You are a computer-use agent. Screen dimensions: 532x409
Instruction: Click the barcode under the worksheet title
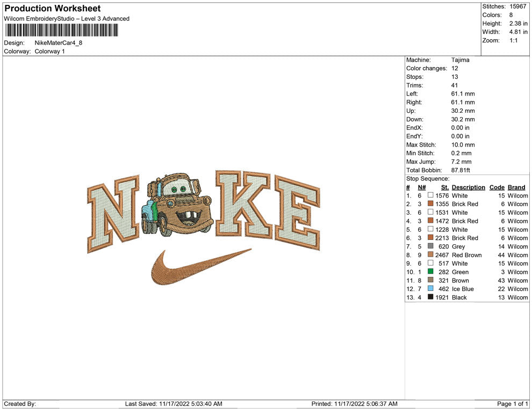tap(61, 30)
